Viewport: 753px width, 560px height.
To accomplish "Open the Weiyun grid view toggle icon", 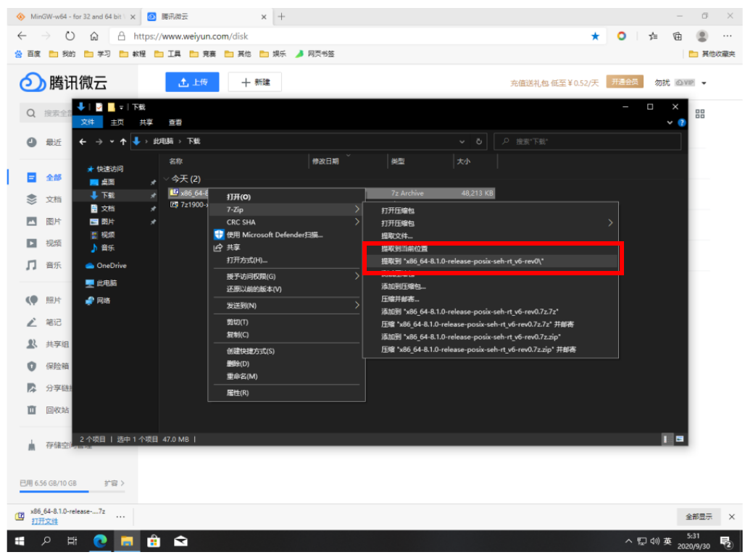I will (x=699, y=114).
